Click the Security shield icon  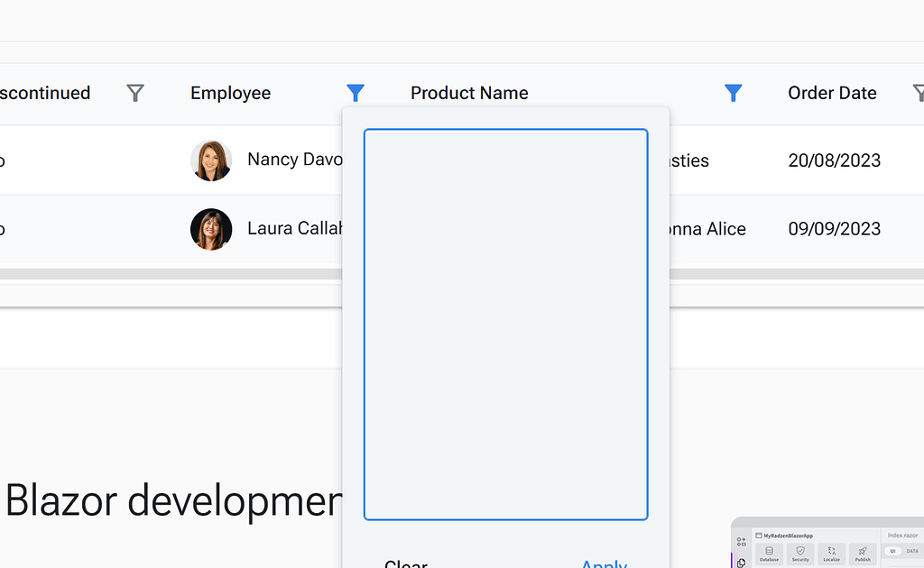click(800, 552)
